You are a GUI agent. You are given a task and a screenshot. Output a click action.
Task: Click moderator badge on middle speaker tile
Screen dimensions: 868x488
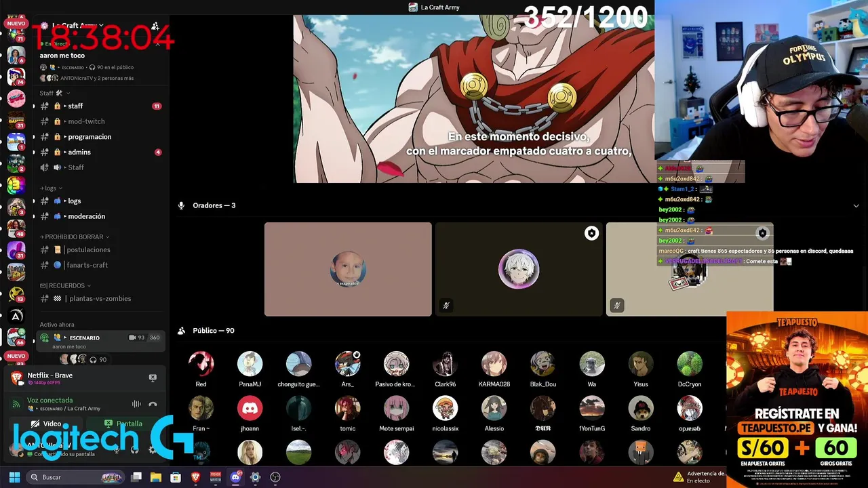591,233
